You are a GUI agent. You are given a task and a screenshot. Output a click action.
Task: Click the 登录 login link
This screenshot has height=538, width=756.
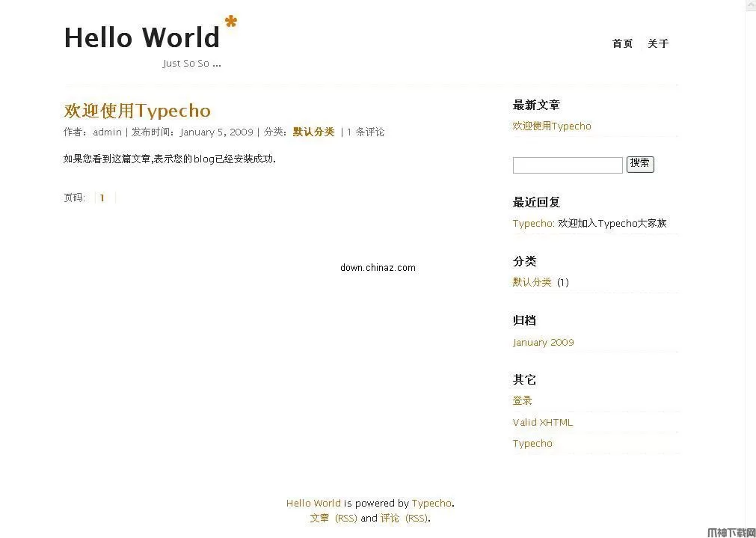(522, 400)
